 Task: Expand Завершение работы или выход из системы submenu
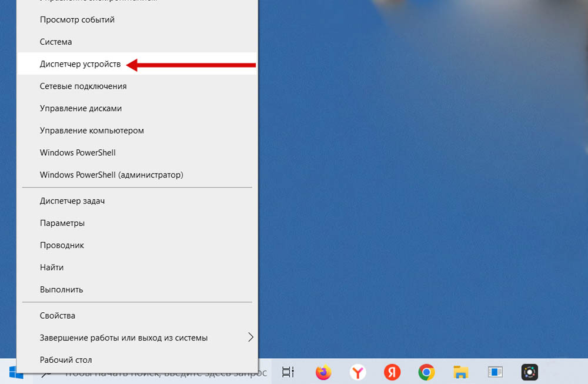tap(137, 338)
